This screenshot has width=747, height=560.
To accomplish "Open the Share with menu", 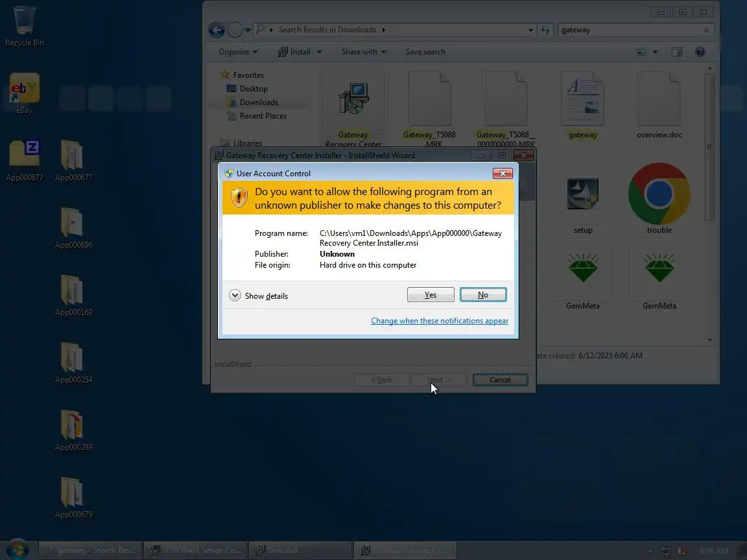I will [364, 52].
